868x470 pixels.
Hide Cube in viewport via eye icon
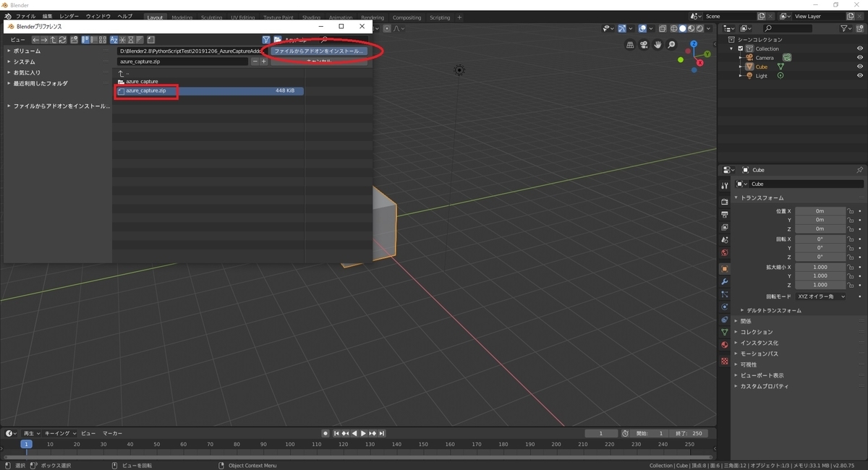click(860, 67)
